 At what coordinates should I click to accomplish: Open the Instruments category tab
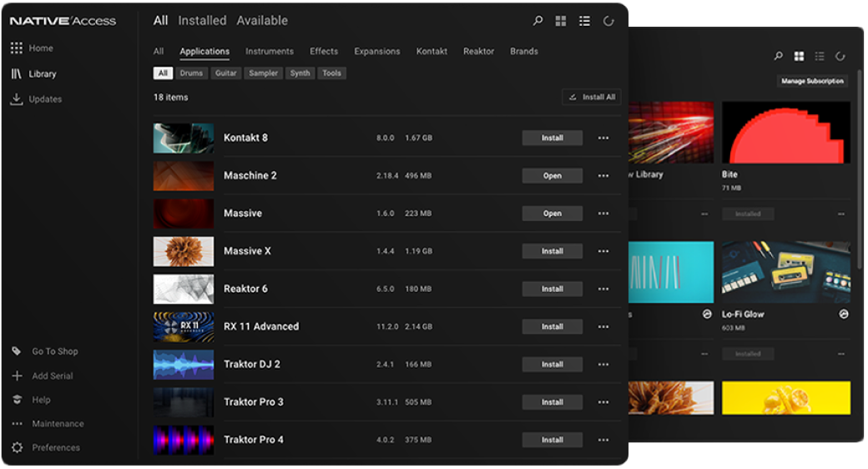pos(270,52)
